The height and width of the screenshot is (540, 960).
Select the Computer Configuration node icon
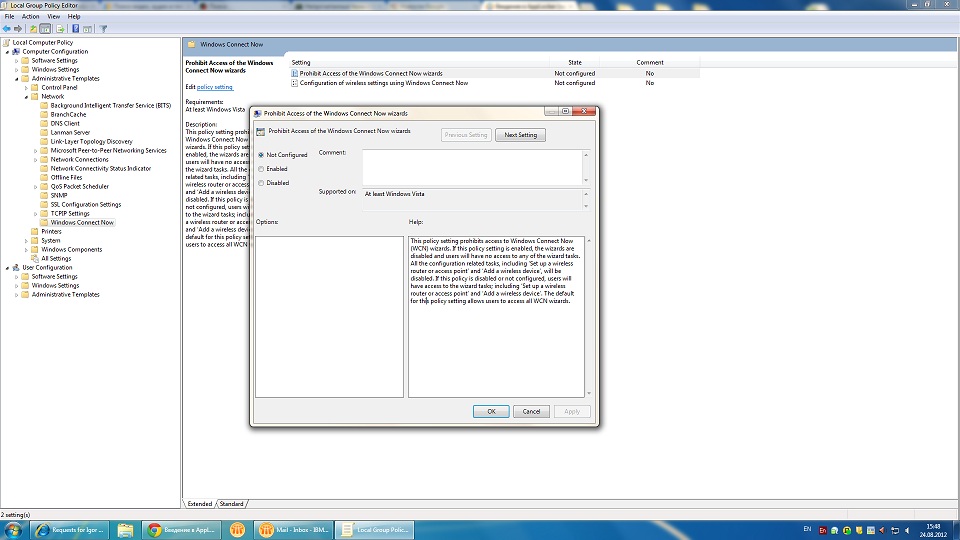tap(17, 51)
